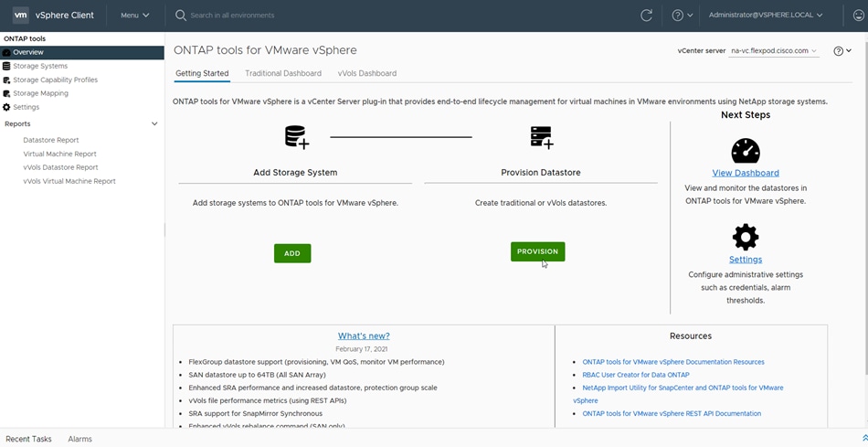Open the Settings link under Next Steps
This screenshot has width=868, height=447.
coord(746,260)
